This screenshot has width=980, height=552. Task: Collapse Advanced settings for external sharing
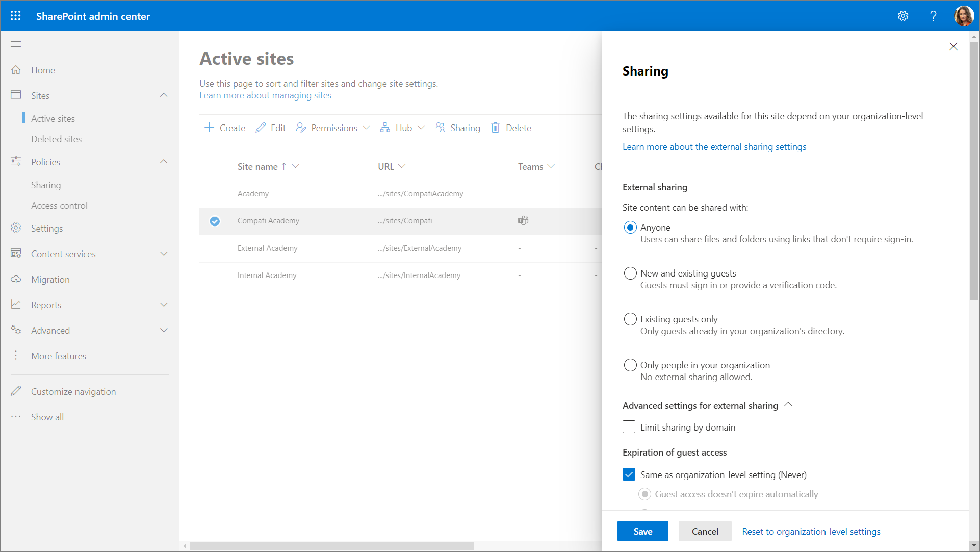pyautogui.click(x=788, y=405)
